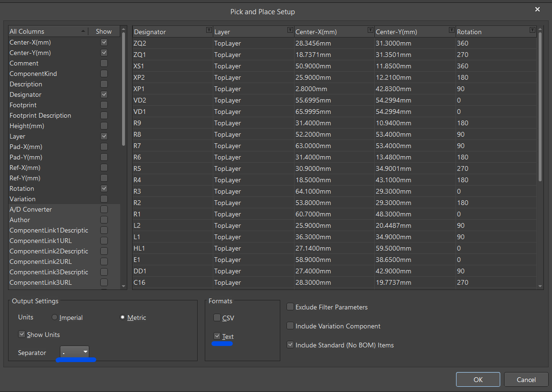552x392 pixels.
Task: Enable the Author column checkbox
Action: [104, 220]
